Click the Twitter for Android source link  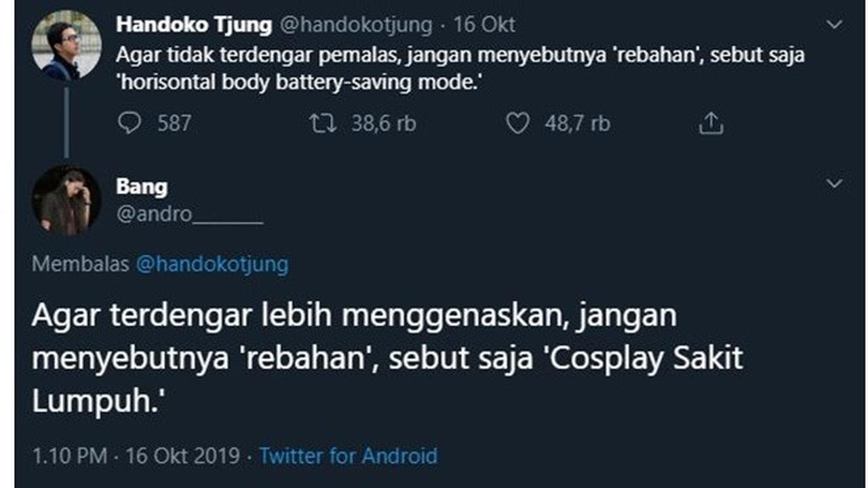pyautogui.click(x=349, y=456)
